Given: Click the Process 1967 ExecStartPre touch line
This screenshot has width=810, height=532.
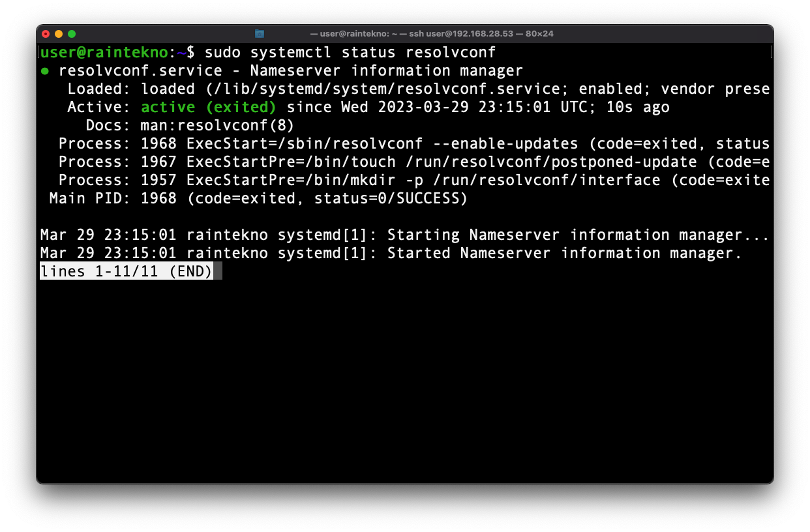Looking at the screenshot, I should 404,162.
